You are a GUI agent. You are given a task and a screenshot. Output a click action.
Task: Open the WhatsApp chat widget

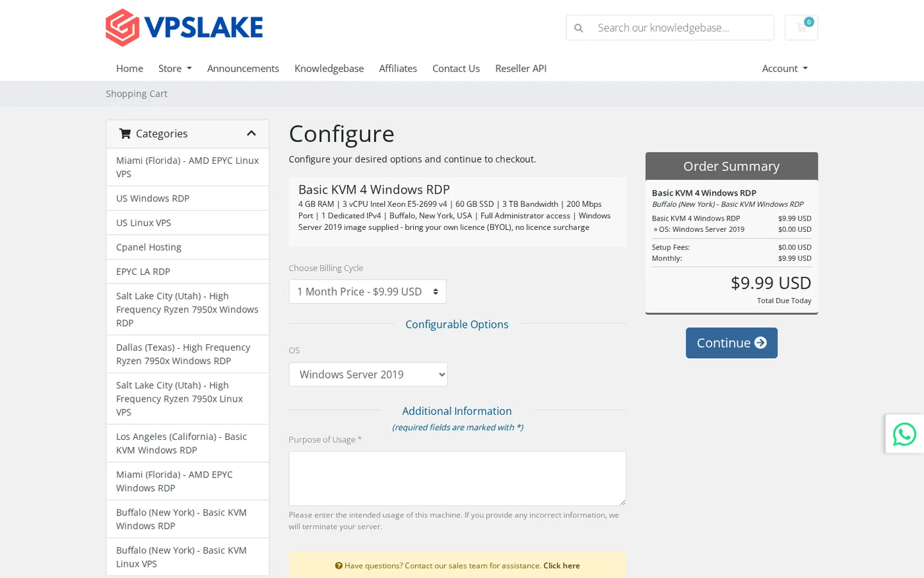point(904,434)
